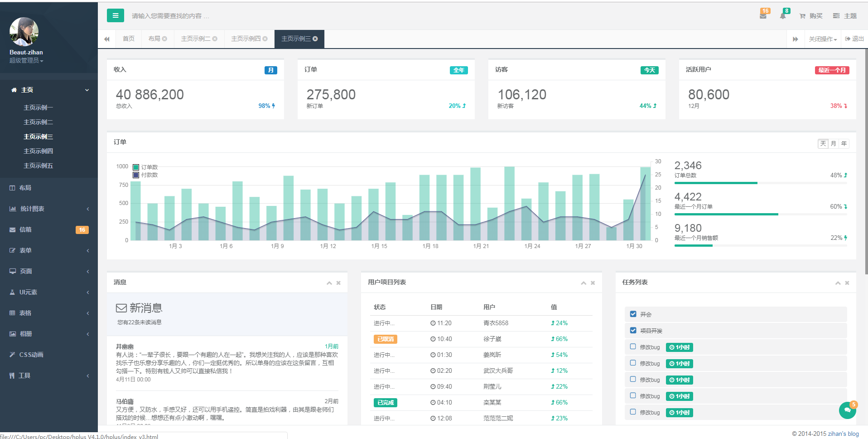Screen dimensions: 868x439
Task: Expand the UI元素 sidebar menu
Action: [49, 292]
